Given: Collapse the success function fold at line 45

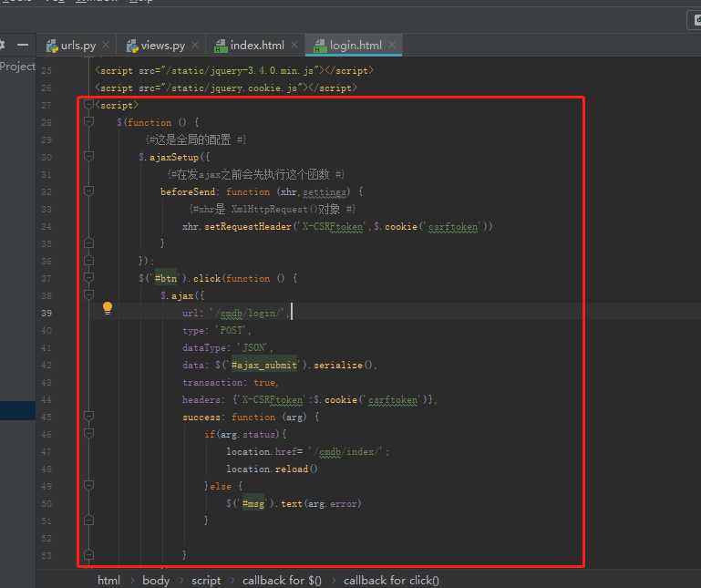Looking at the screenshot, I should point(88,417).
